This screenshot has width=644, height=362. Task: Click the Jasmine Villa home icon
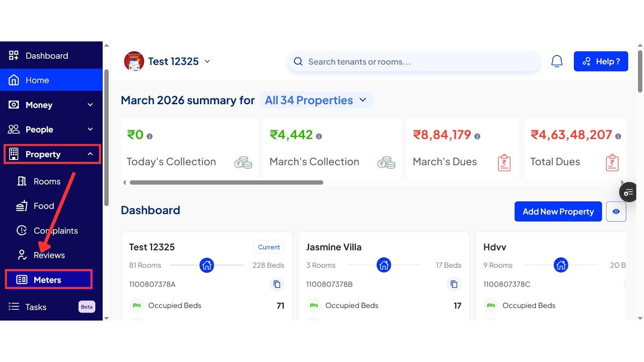pos(384,265)
